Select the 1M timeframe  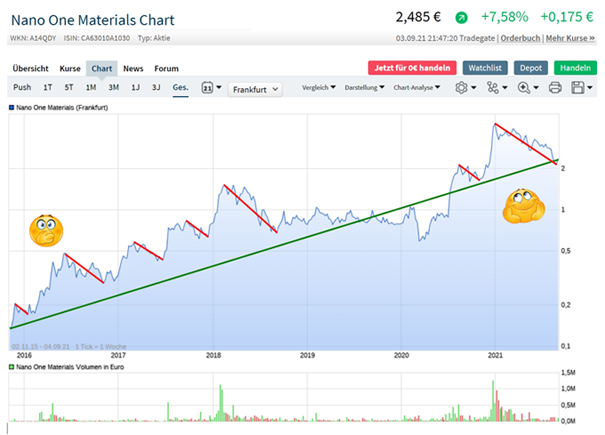coord(91,88)
